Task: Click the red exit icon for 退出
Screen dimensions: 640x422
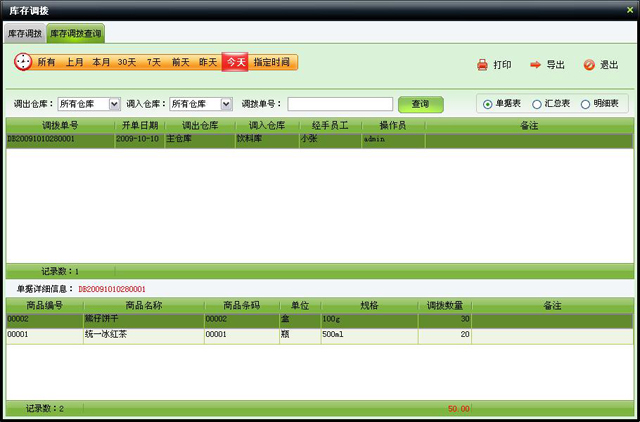Action: (x=589, y=65)
